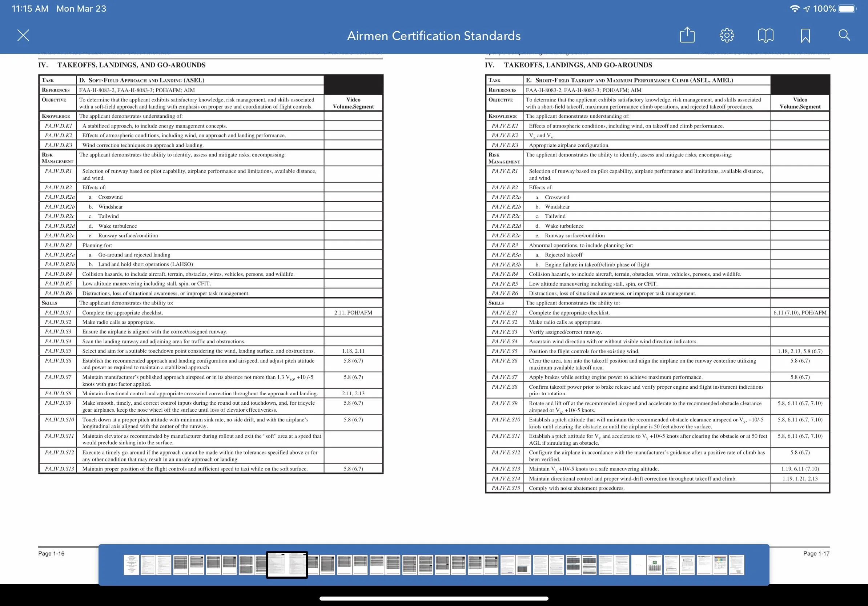Viewport: 868px width, 606px height.
Task: Open reader settings gear icon
Action: (727, 36)
